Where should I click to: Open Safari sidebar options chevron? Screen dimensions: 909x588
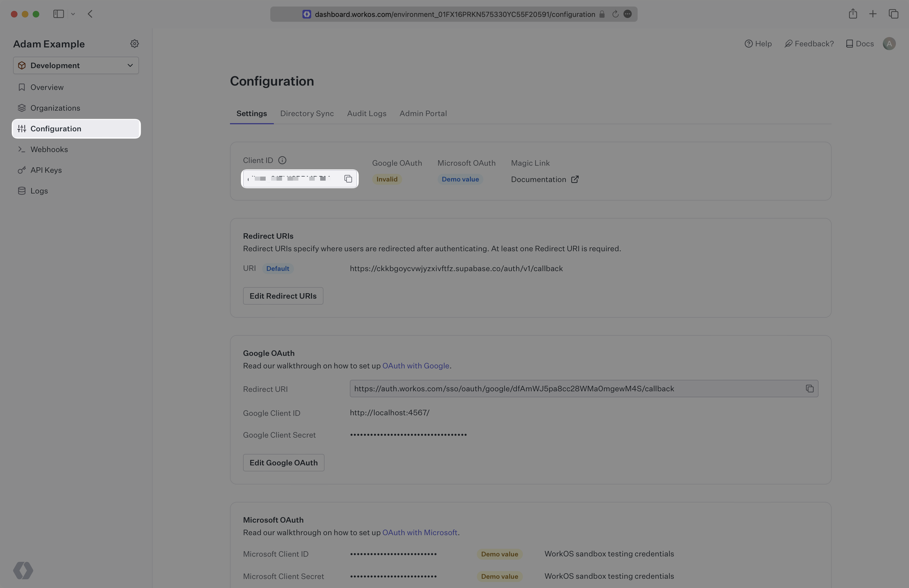click(73, 14)
